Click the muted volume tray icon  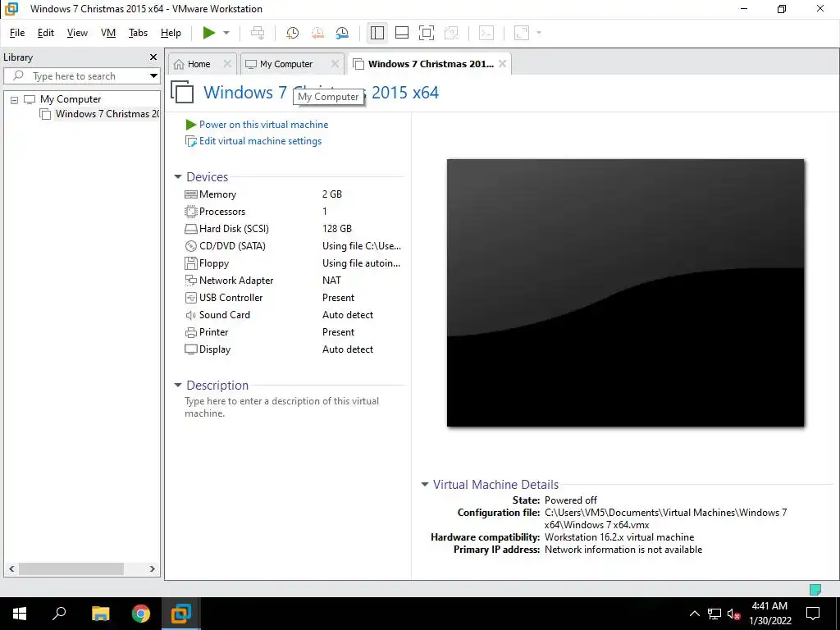(733, 614)
